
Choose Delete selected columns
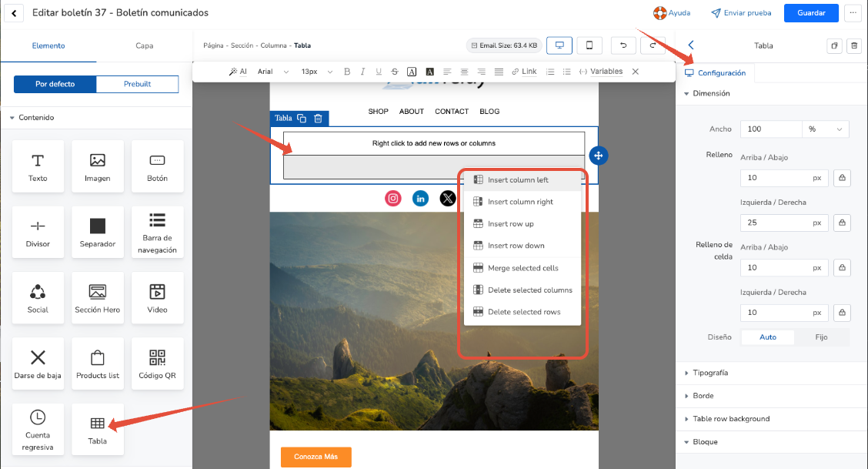522,290
